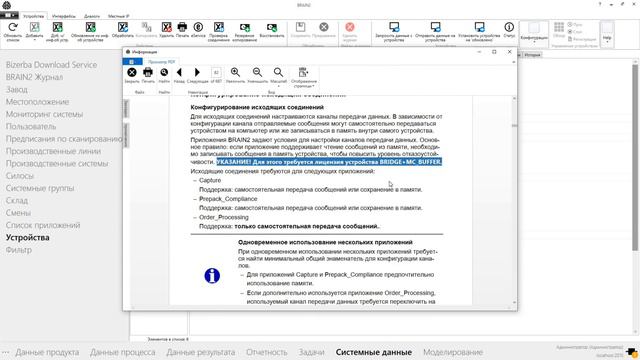Select Склад in sidebar
This screenshot has height=360, width=640.
click(x=17, y=200)
